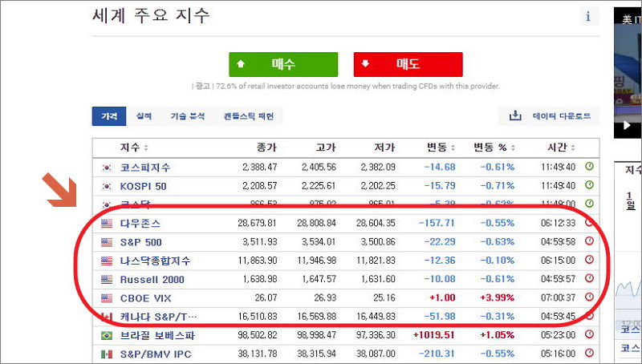The width and height of the screenshot is (642, 364).
Task: Play the video in the right sidebar
Action: point(627,126)
